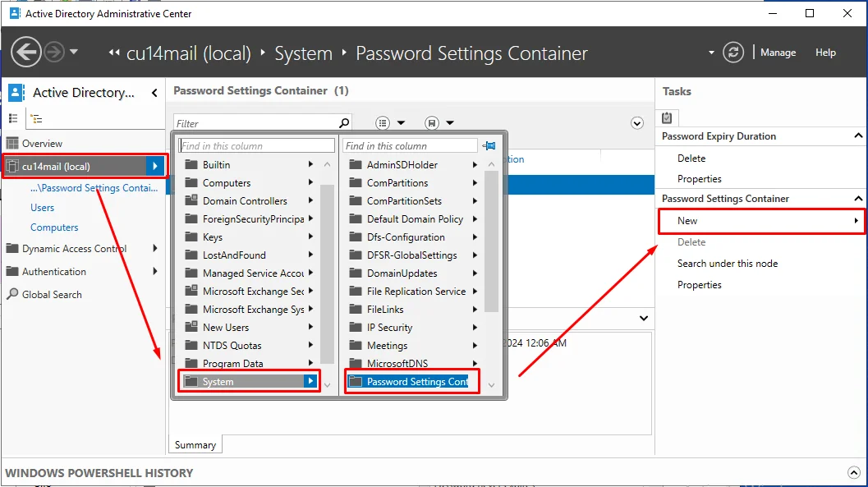Click Delete under Password Expiry Duration
This screenshot has width=868, height=487.
click(x=691, y=159)
